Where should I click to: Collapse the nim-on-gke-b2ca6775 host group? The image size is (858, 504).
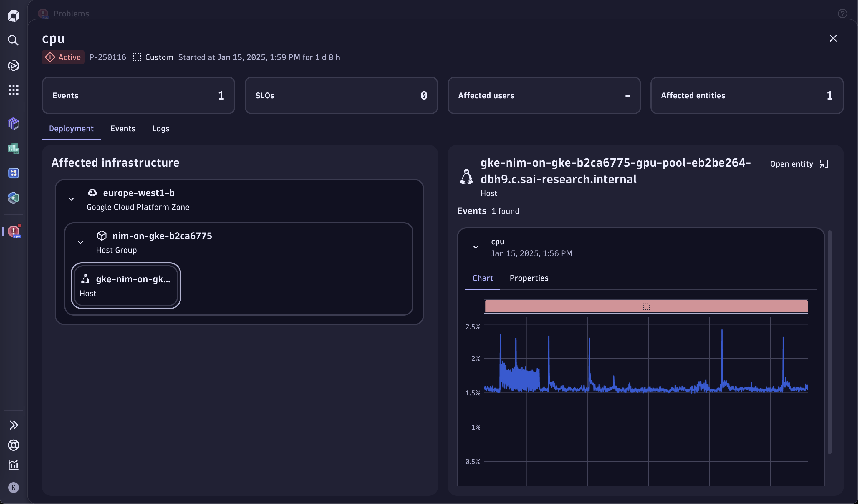pos(81,243)
